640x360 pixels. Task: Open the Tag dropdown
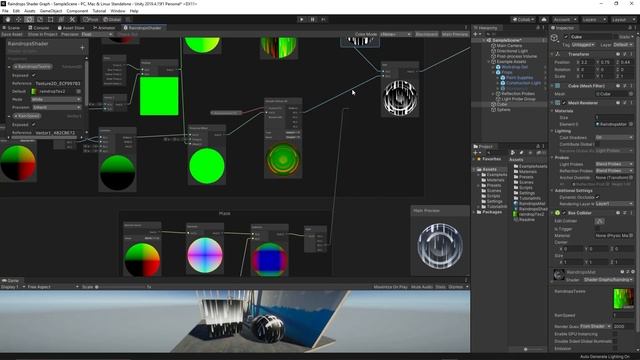pyautogui.click(x=583, y=45)
